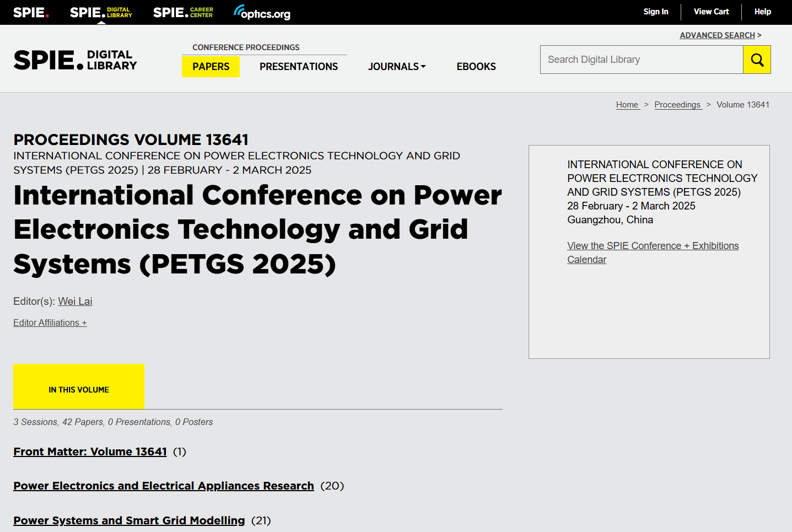Click the Guangzhou, China location text

tap(610, 220)
